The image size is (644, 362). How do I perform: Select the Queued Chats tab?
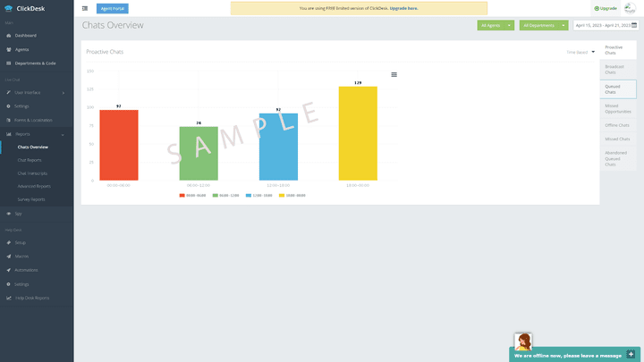(x=618, y=89)
